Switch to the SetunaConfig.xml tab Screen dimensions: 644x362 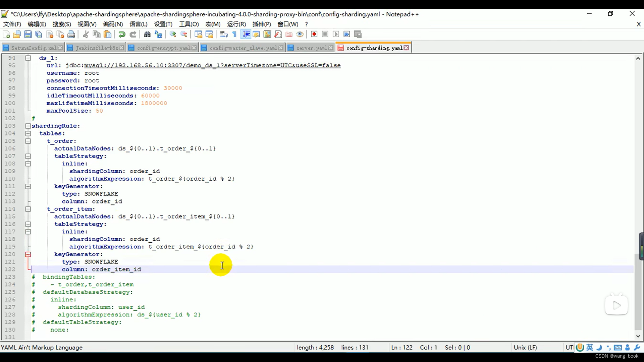tap(33, 48)
